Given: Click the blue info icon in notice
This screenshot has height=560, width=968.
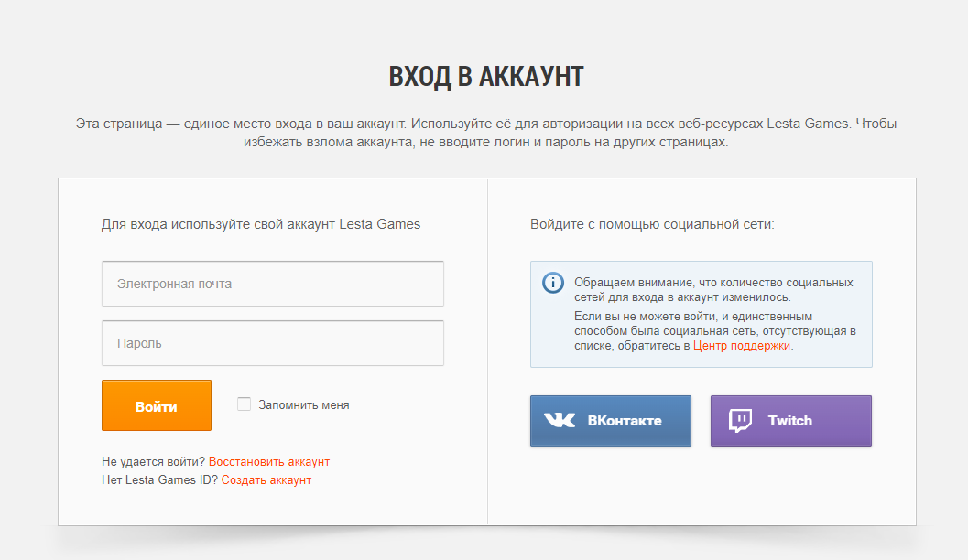Looking at the screenshot, I should click(553, 283).
